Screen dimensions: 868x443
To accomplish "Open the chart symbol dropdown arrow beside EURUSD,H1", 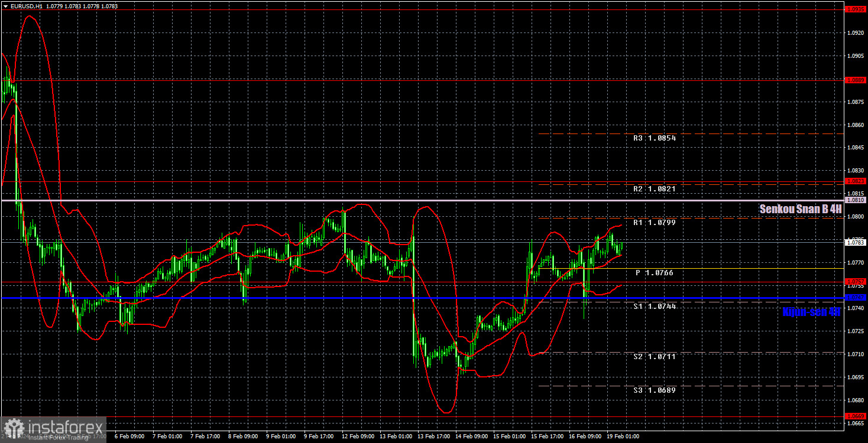I will (5, 6).
